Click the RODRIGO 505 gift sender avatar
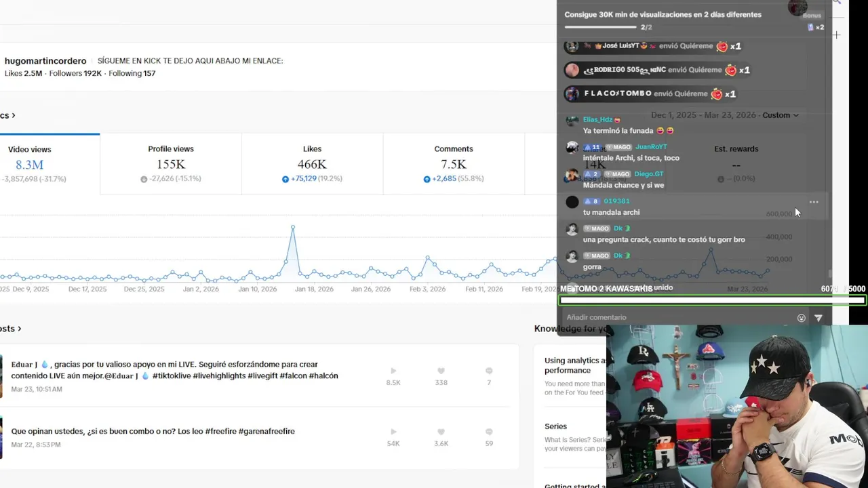The width and height of the screenshot is (868, 488). [572, 70]
